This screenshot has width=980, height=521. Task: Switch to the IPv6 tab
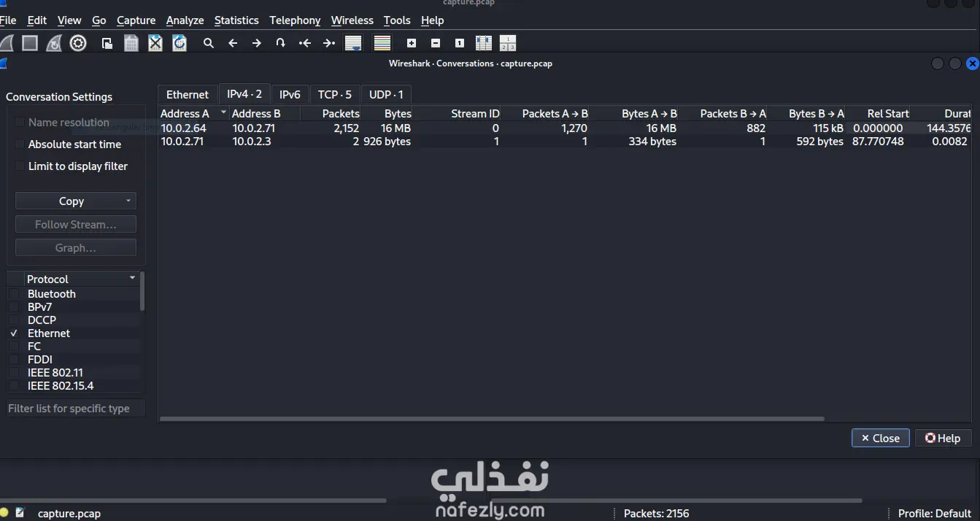(x=290, y=94)
